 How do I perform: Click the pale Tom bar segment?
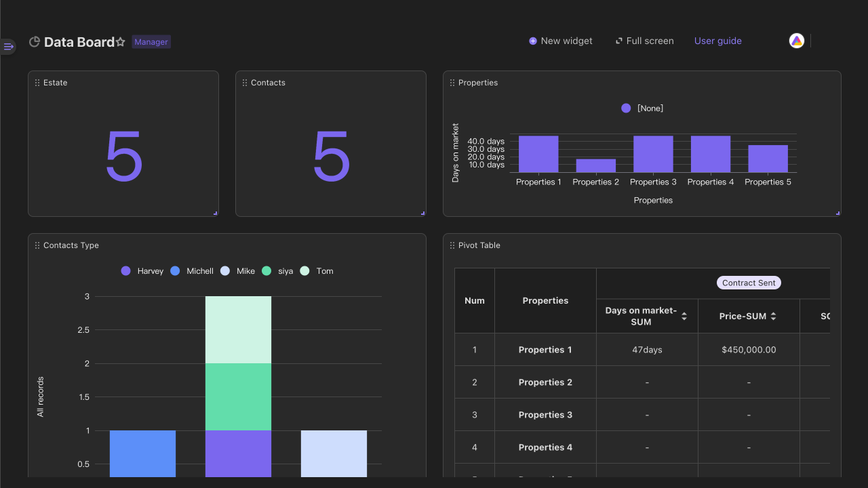click(238, 329)
